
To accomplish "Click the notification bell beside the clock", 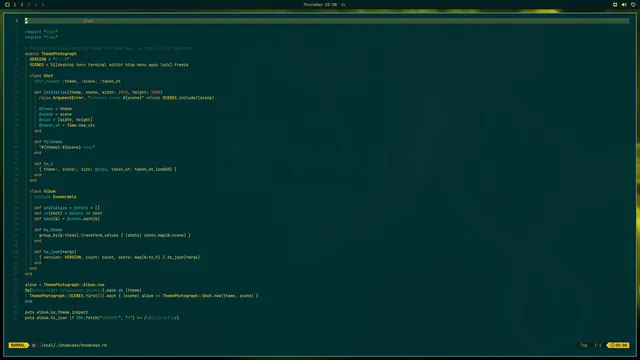I will point(343,4).
